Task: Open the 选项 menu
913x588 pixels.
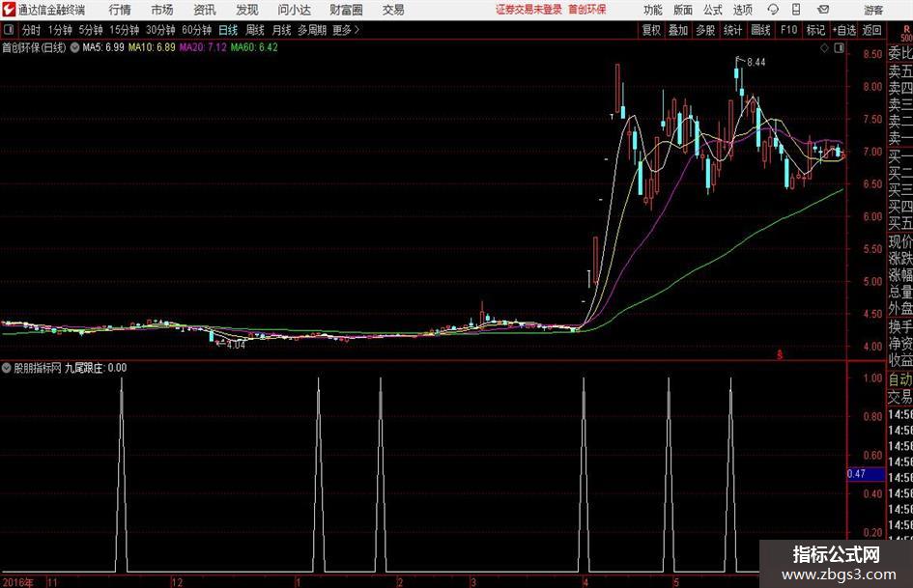Action: point(742,10)
